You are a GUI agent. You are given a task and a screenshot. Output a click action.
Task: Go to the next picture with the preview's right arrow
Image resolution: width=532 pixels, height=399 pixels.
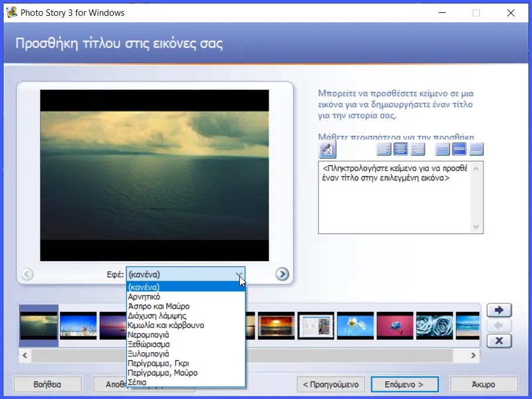click(282, 274)
